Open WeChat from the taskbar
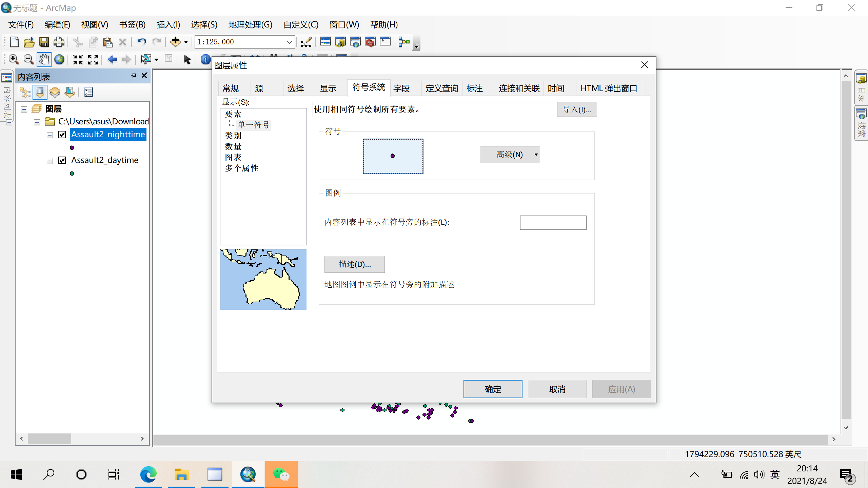 (x=281, y=474)
